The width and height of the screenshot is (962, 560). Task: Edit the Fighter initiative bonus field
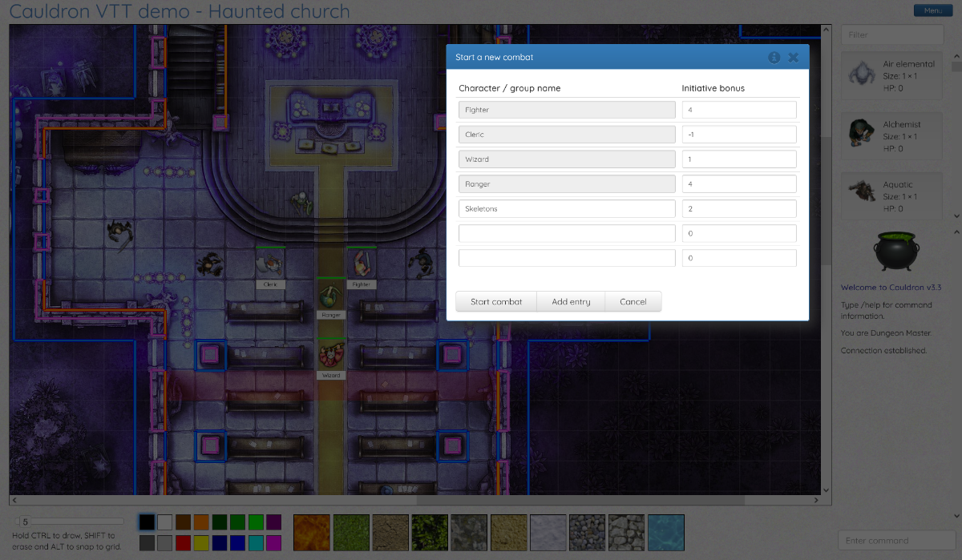tap(738, 110)
